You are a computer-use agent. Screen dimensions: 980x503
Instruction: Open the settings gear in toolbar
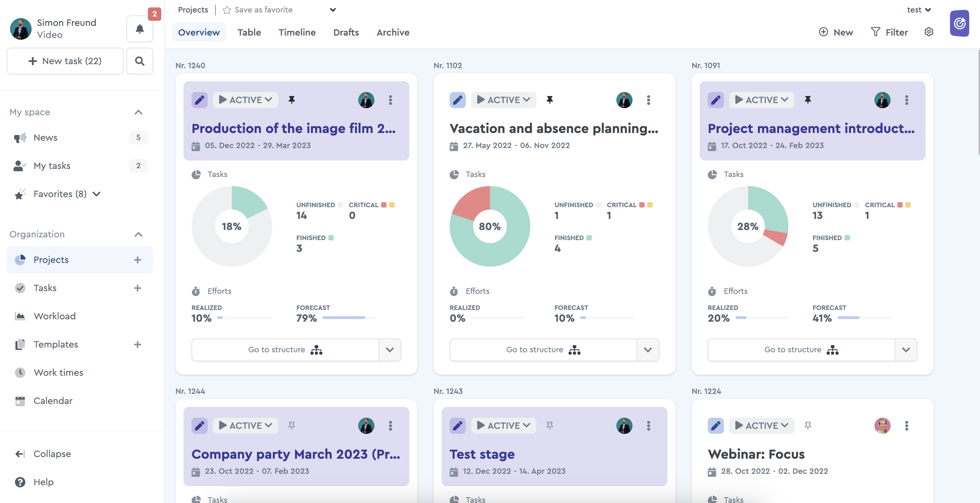(929, 32)
